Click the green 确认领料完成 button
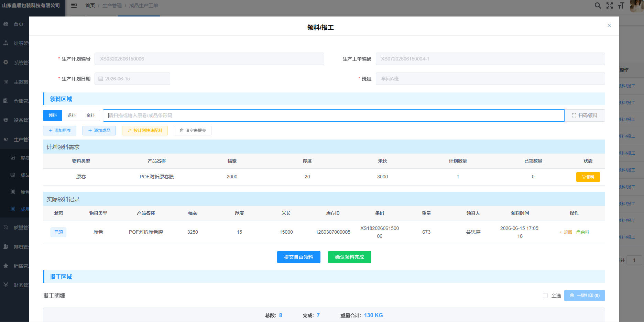This screenshot has height=322, width=644. (x=350, y=257)
